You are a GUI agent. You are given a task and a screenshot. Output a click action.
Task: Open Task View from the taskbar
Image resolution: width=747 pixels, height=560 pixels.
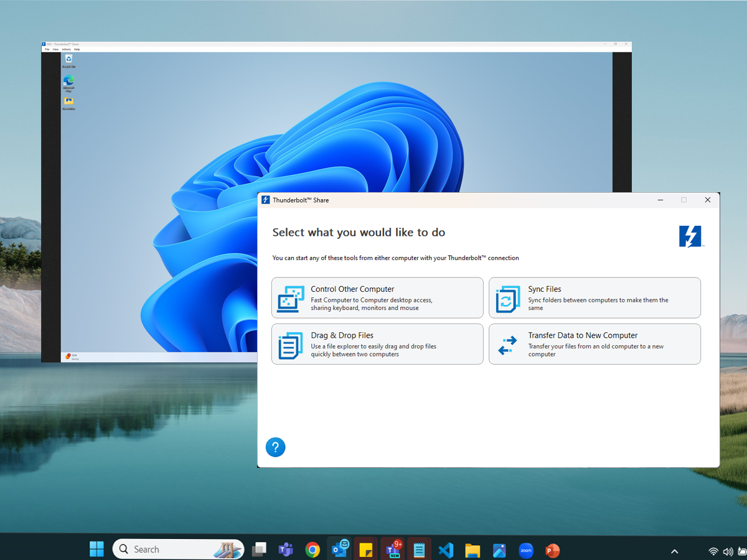click(x=259, y=549)
